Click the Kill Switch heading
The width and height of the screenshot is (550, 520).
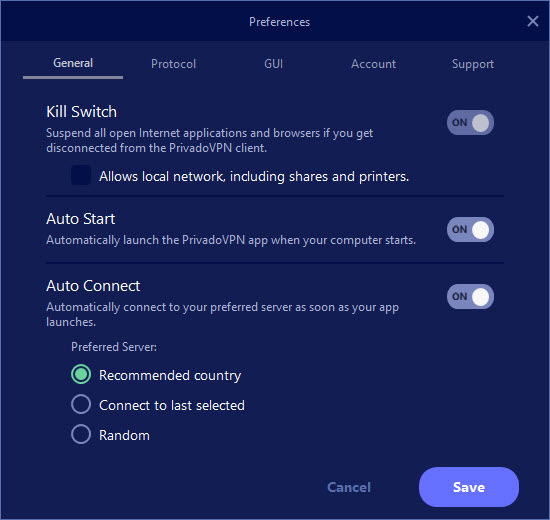click(x=81, y=112)
